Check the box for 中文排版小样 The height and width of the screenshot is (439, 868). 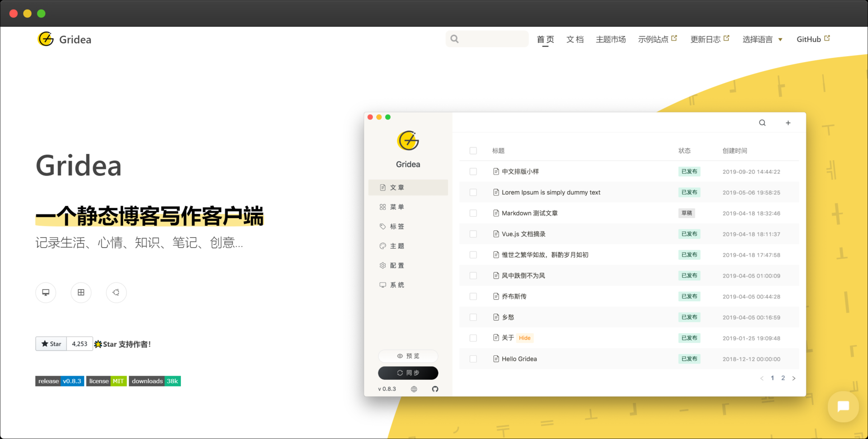(x=473, y=172)
